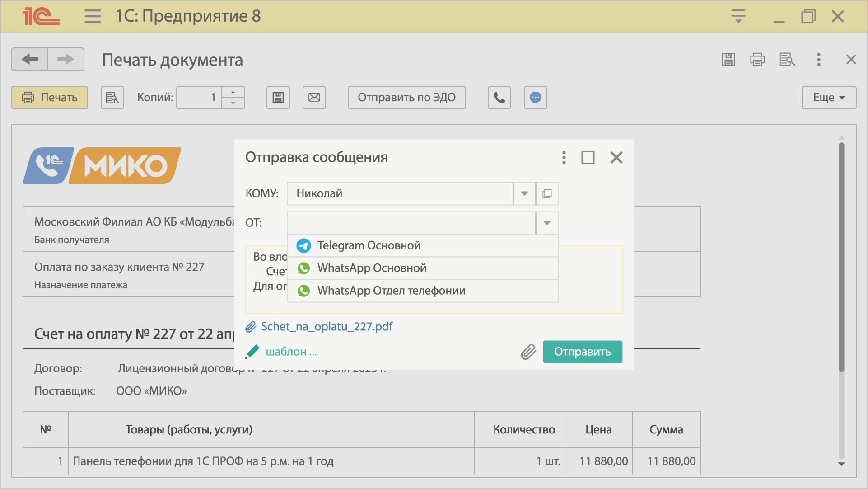Image resolution: width=868 pixels, height=489 pixels.
Task: Click the paperclip attach icon near Отправить
Action: pos(528,352)
